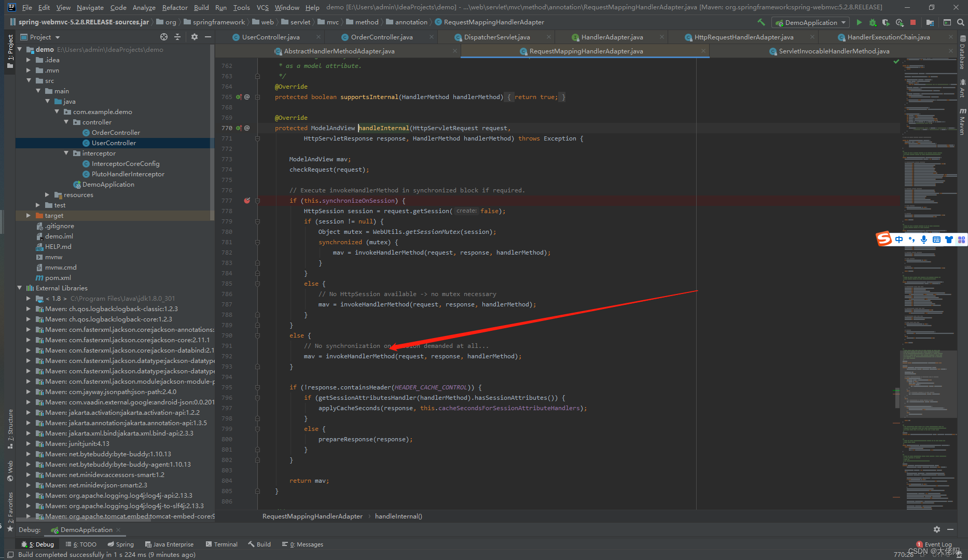Collapse the interceptor package

pos(66,153)
